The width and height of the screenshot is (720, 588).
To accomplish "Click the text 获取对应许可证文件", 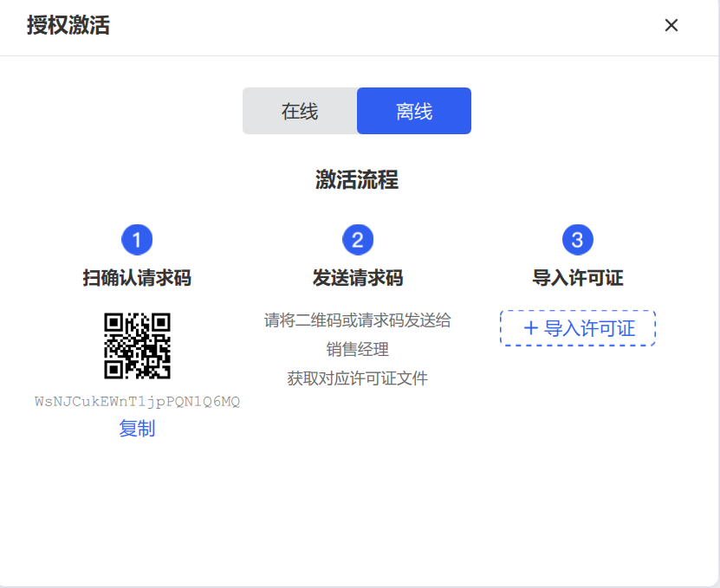I will point(358,378).
